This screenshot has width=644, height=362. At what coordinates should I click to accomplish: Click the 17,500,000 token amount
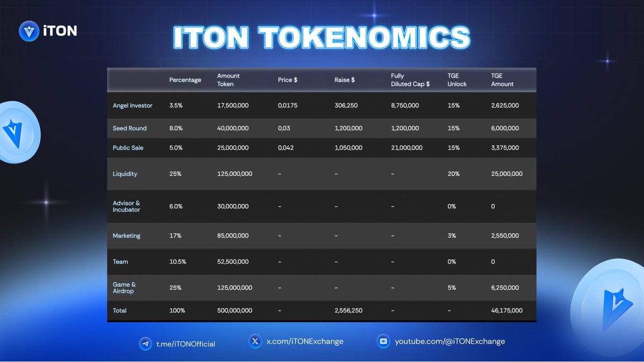[233, 106]
